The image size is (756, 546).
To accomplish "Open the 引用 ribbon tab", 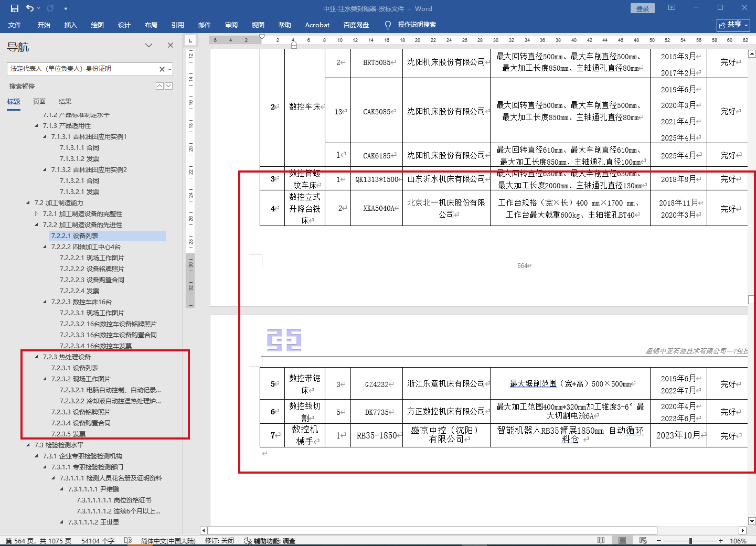I will (x=178, y=25).
